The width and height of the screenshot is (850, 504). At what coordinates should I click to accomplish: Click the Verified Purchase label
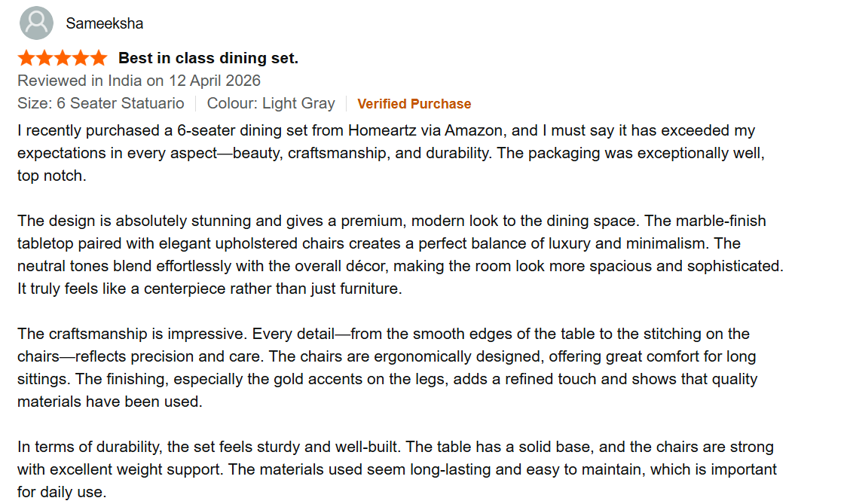coord(414,104)
